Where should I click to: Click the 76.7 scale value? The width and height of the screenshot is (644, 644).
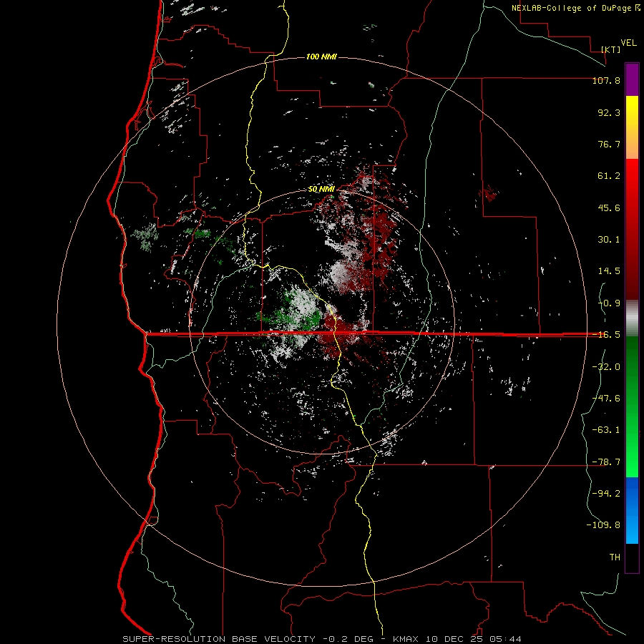pos(609,144)
